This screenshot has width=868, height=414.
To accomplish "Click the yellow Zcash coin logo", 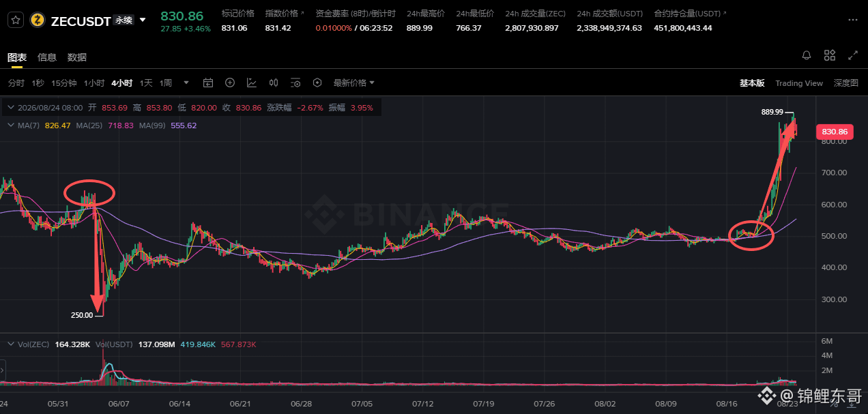I will click(38, 20).
